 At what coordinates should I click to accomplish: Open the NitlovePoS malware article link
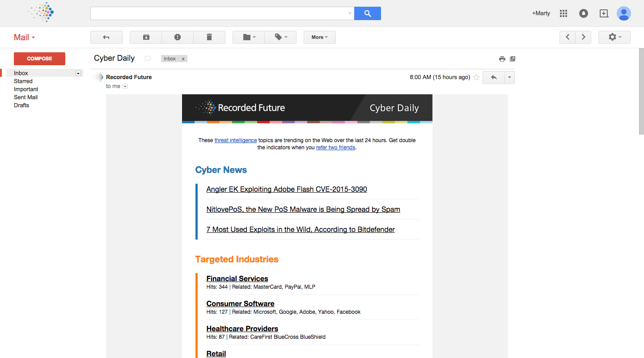(x=303, y=209)
